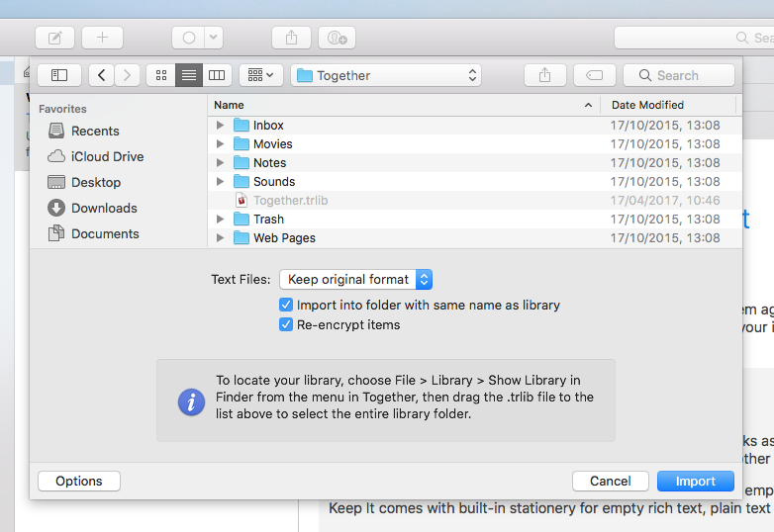This screenshot has height=532, width=774.
Task: Expand the Notes folder disclosure triangle
Action: [220, 163]
